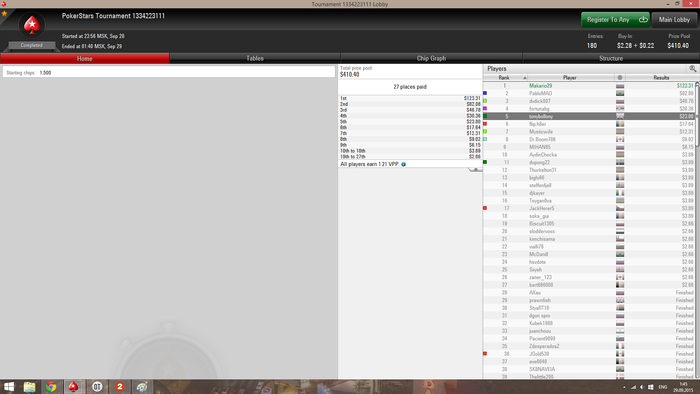The width and height of the screenshot is (700, 394).
Task: Click the Starting chips 1,500 field
Action: (x=169, y=72)
